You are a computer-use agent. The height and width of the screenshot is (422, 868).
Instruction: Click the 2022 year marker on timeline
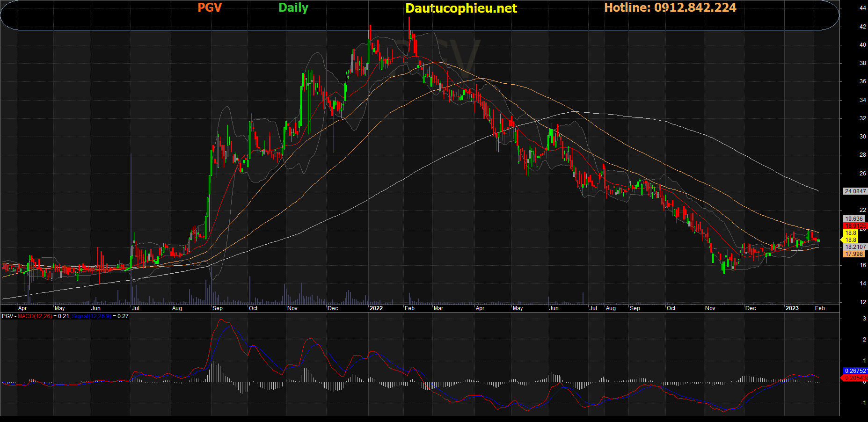[x=376, y=308]
